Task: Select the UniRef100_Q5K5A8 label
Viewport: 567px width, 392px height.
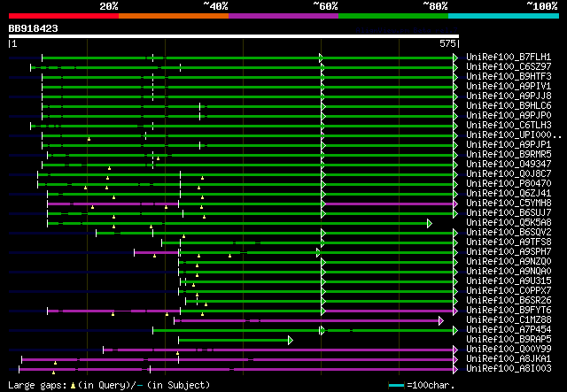Action: [x=509, y=223]
